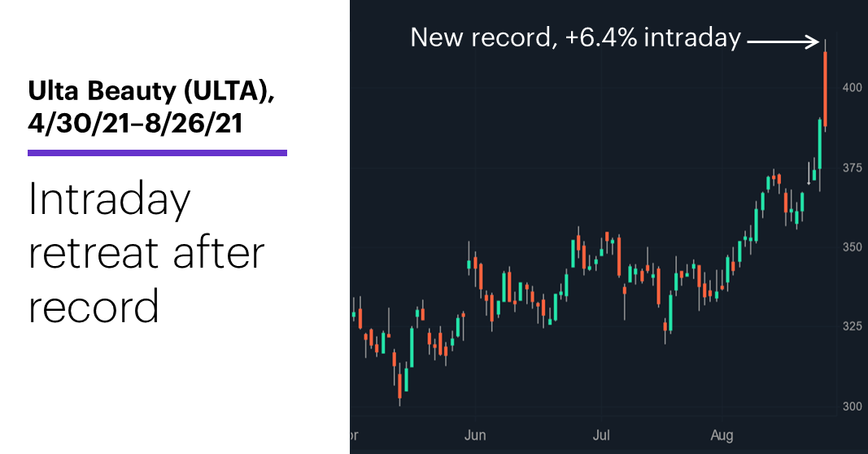Click the purple divider line under title
The image size is (868, 454).
pos(157,153)
